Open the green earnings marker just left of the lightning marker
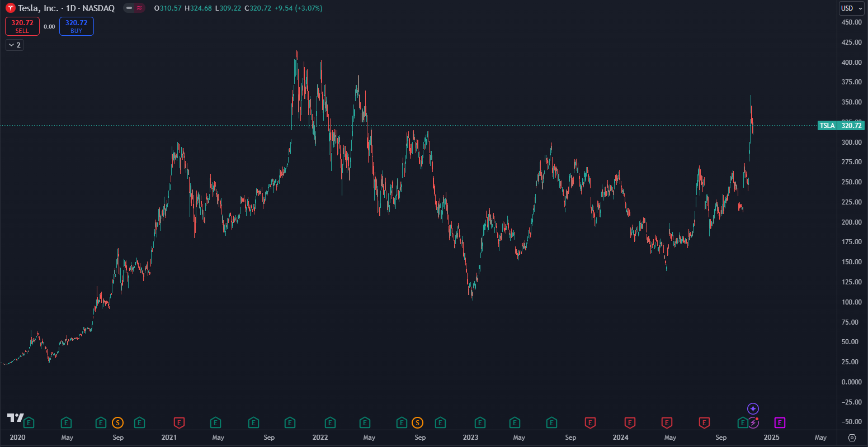The image size is (868, 447). 743,422
